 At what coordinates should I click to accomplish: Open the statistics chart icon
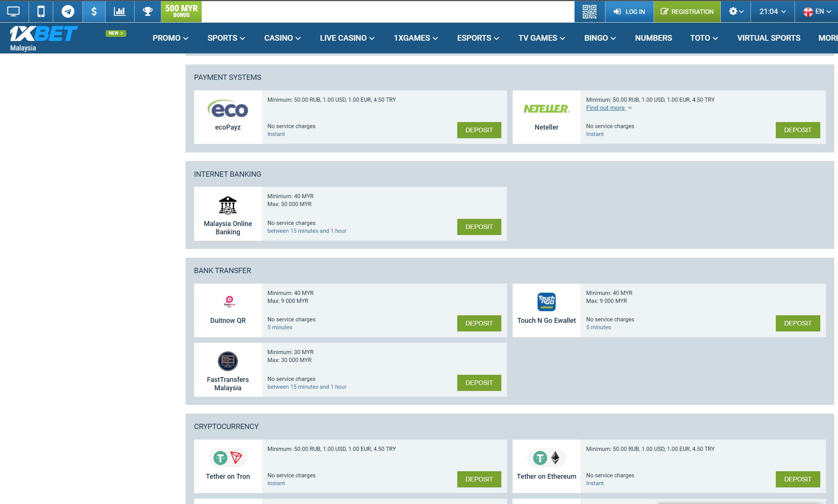coord(120,11)
